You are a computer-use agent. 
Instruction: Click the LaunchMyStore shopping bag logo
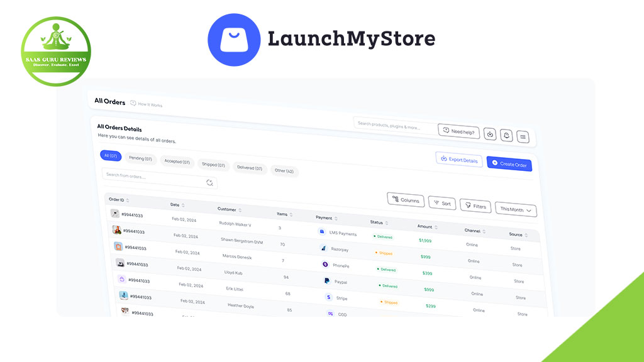[234, 40]
